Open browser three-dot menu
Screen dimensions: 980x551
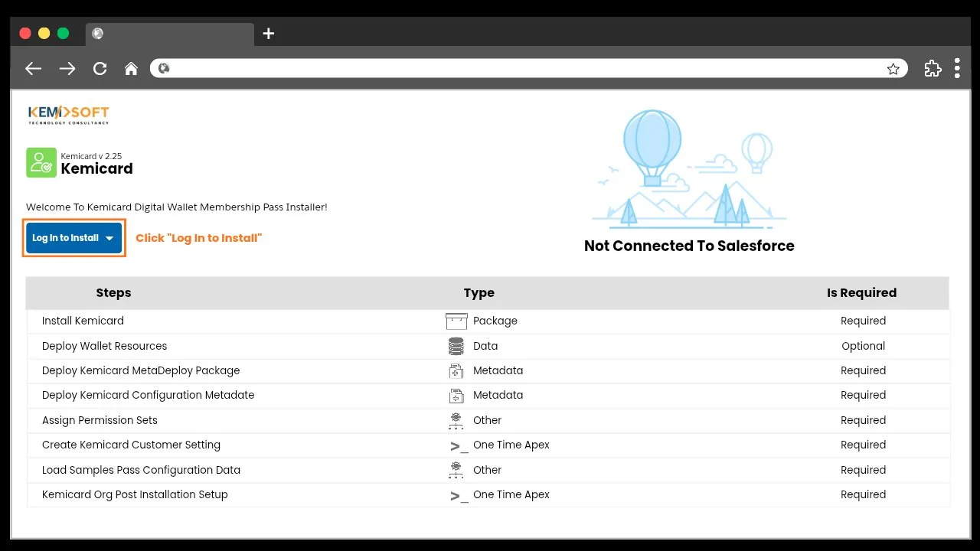957,68
